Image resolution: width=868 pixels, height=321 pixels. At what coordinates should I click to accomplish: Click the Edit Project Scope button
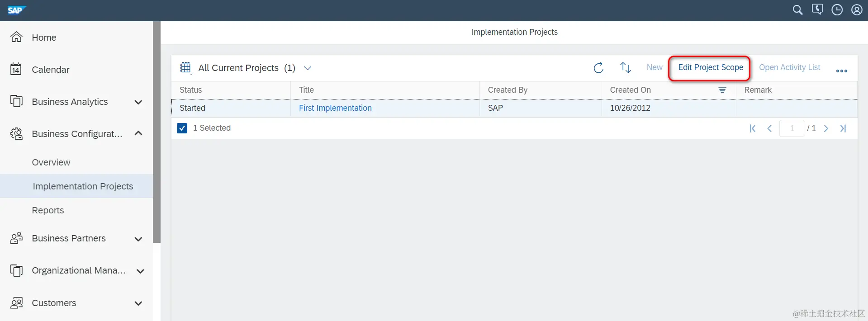(x=710, y=67)
